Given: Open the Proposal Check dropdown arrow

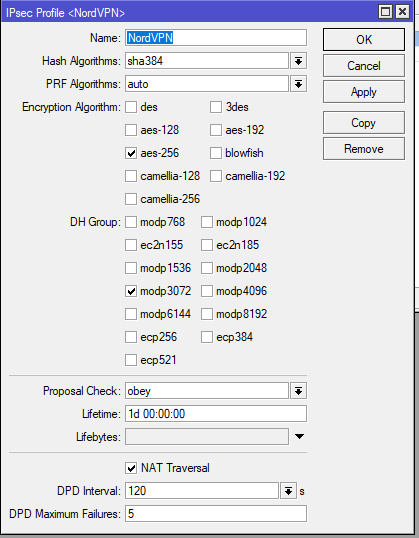Looking at the screenshot, I should (298, 391).
